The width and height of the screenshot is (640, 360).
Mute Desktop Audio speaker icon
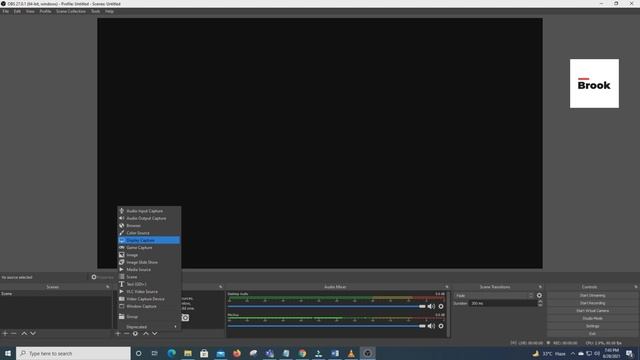click(431, 306)
